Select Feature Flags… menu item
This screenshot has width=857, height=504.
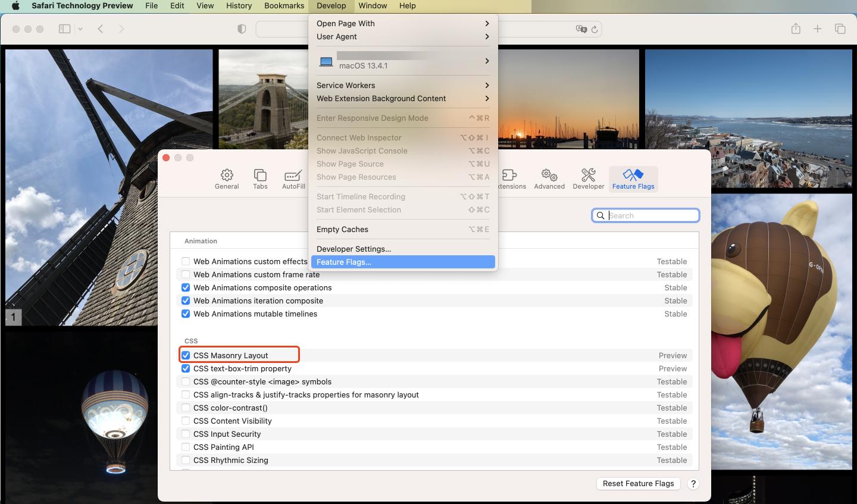click(403, 262)
